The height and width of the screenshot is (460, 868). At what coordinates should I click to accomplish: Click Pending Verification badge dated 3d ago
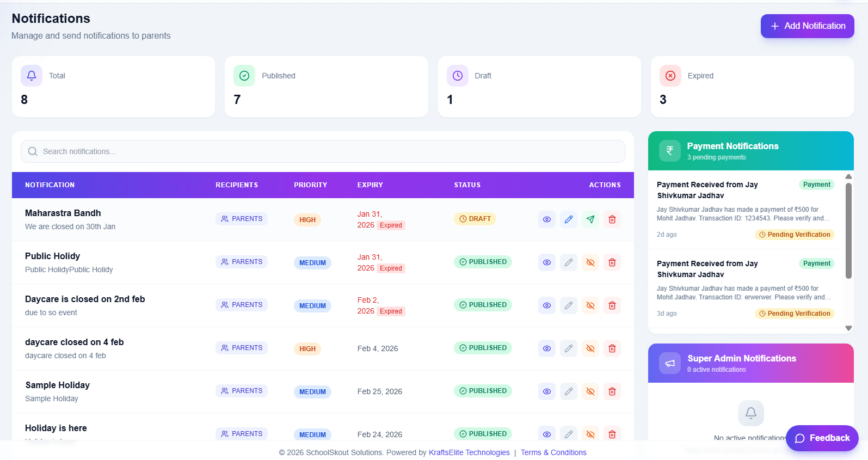click(795, 314)
